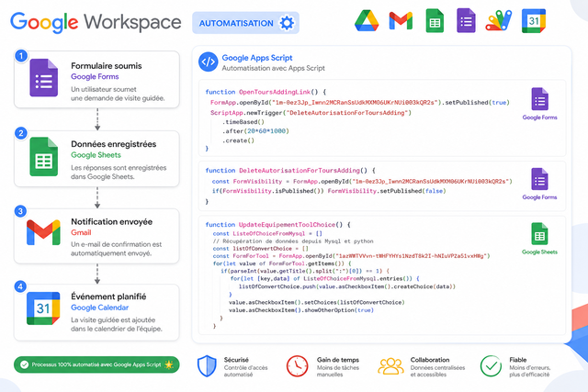Click the Calendar 31 icon in step 4
This screenshot has width=588, height=392.
coord(43,308)
